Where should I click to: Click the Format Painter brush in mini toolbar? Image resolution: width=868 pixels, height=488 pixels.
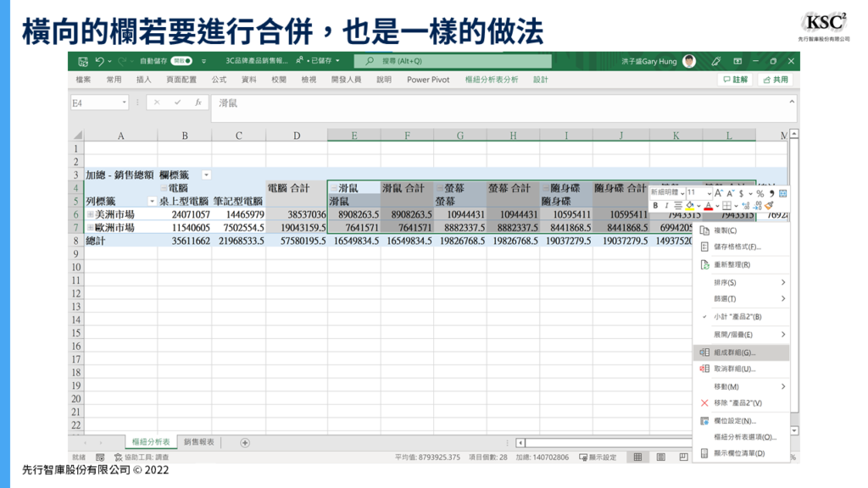(x=770, y=205)
